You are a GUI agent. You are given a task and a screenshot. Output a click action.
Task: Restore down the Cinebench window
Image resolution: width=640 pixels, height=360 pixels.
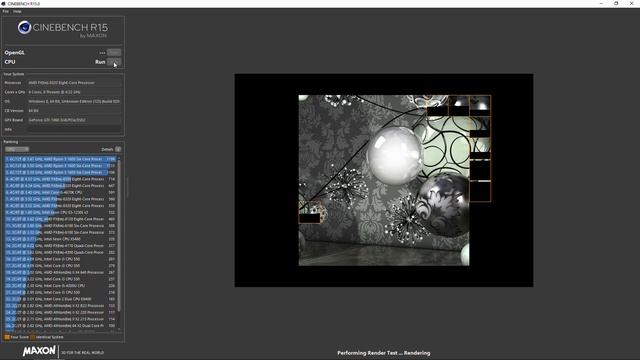(x=616, y=3)
